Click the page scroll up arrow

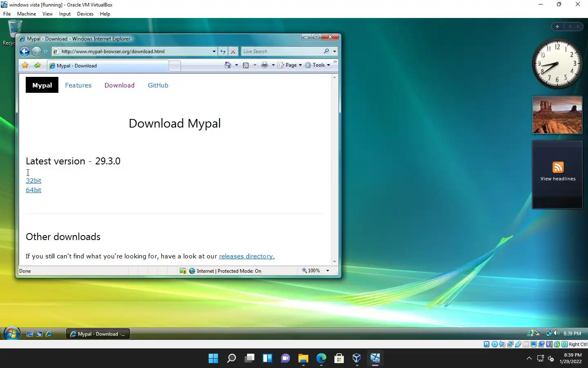click(x=334, y=77)
